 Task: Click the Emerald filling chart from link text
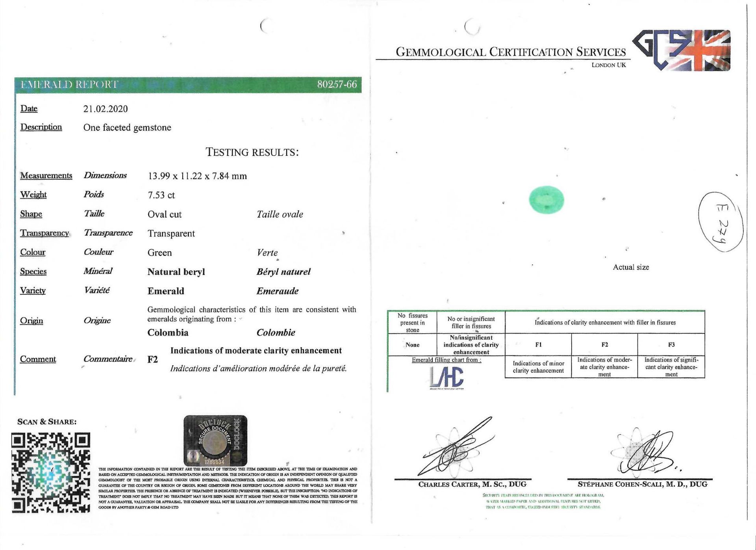tap(446, 360)
